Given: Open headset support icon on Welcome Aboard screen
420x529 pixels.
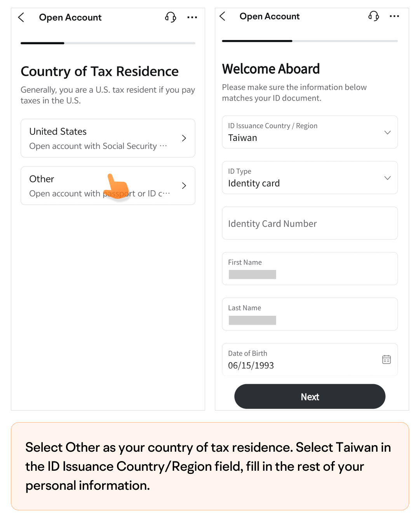Looking at the screenshot, I should 374,16.
